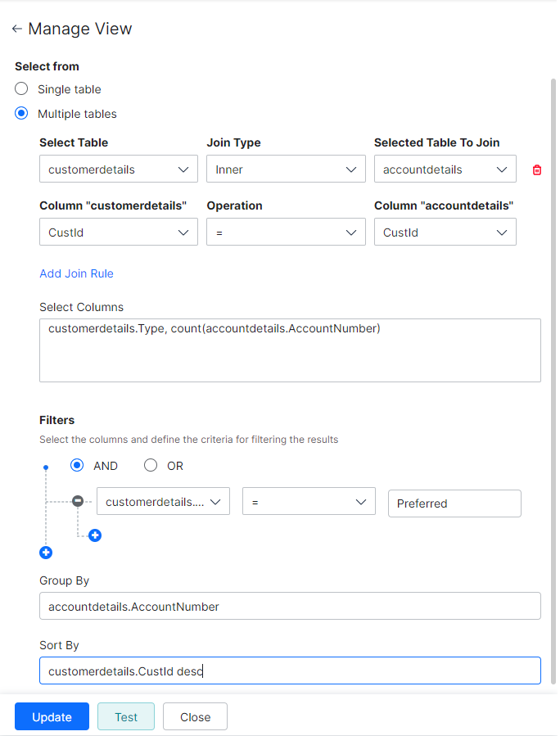Choose the Multiple tables radio option
This screenshot has height=736, width=560.
[x=21, y=114]
